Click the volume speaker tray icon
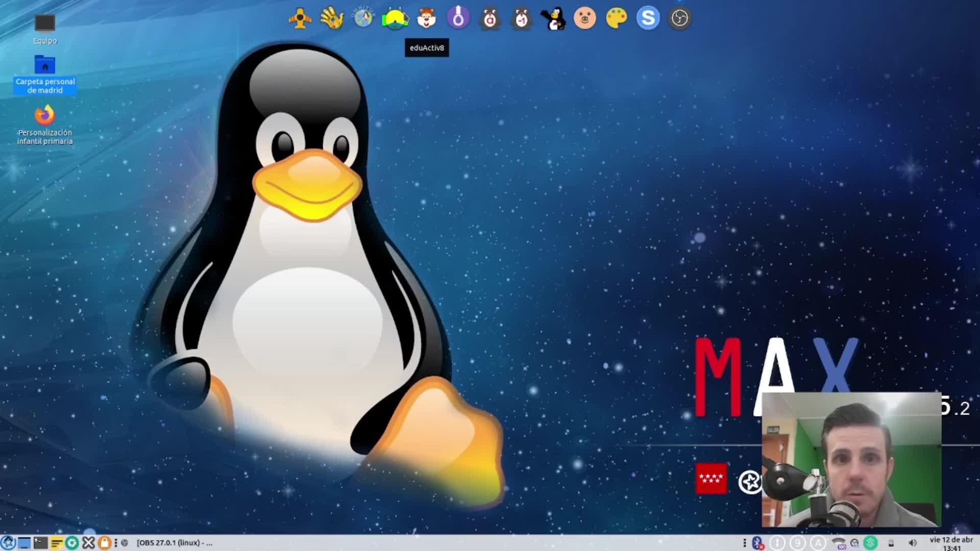 (912, 543)
